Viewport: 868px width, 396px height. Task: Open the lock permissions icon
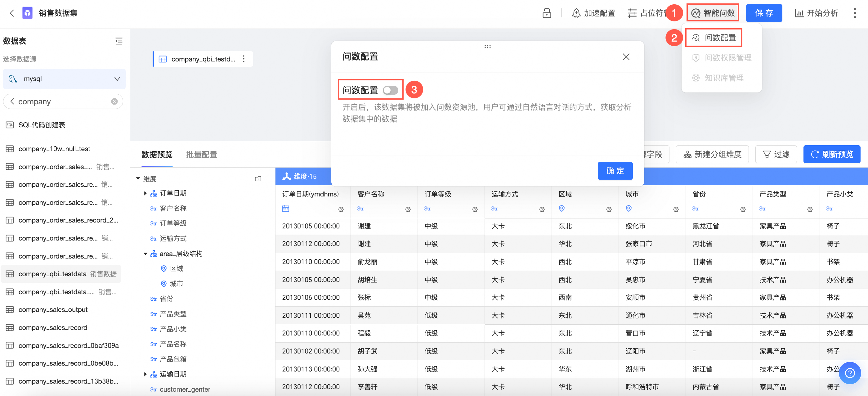[x=547, y=13]
